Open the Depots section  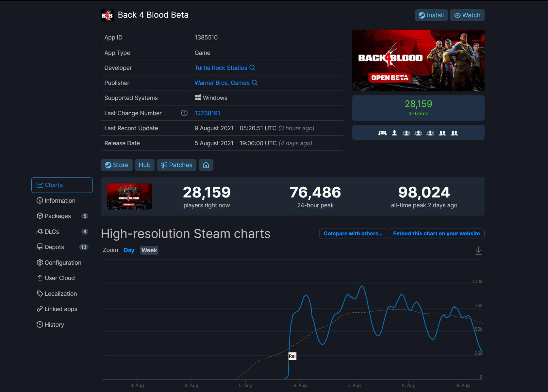point(62,247)
